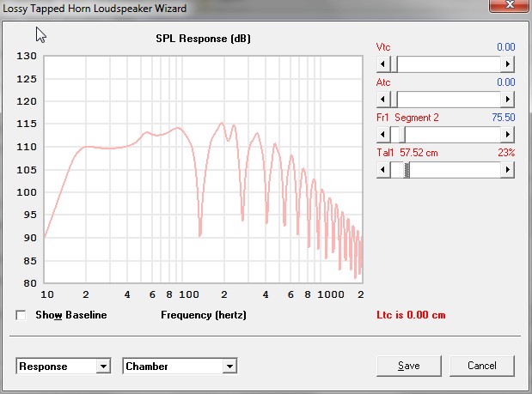Click the Tal1 57.52 cm label

coord(407,153)
